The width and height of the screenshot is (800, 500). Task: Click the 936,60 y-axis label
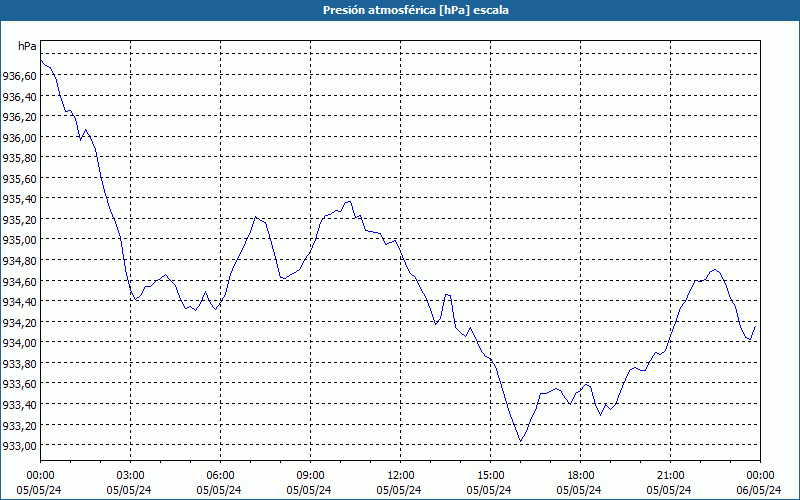click(19, 76)
